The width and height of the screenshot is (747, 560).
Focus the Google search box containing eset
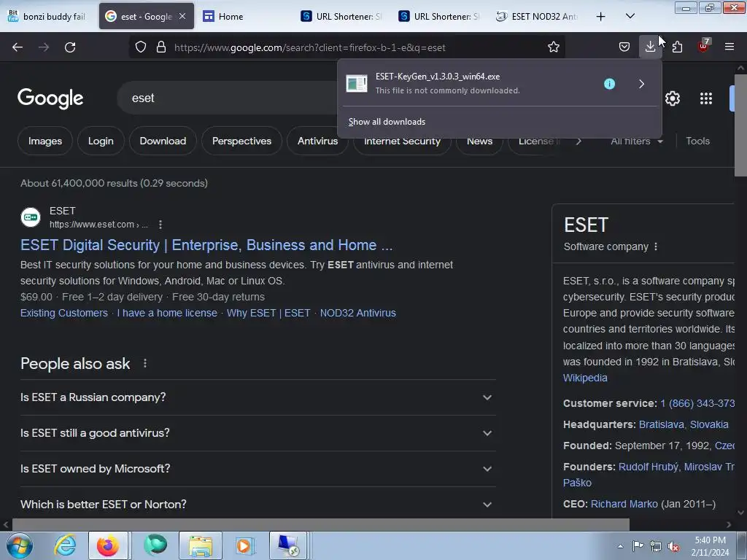click(228, 98)
